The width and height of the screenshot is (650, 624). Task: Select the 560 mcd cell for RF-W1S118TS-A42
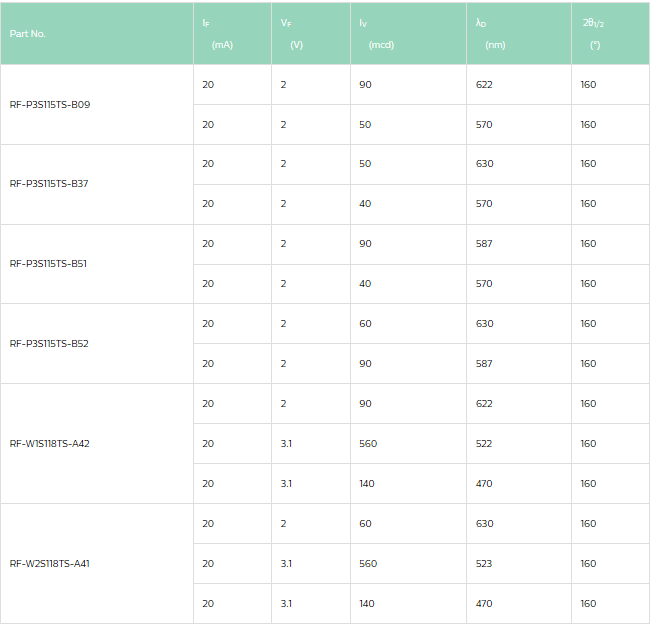368,444
